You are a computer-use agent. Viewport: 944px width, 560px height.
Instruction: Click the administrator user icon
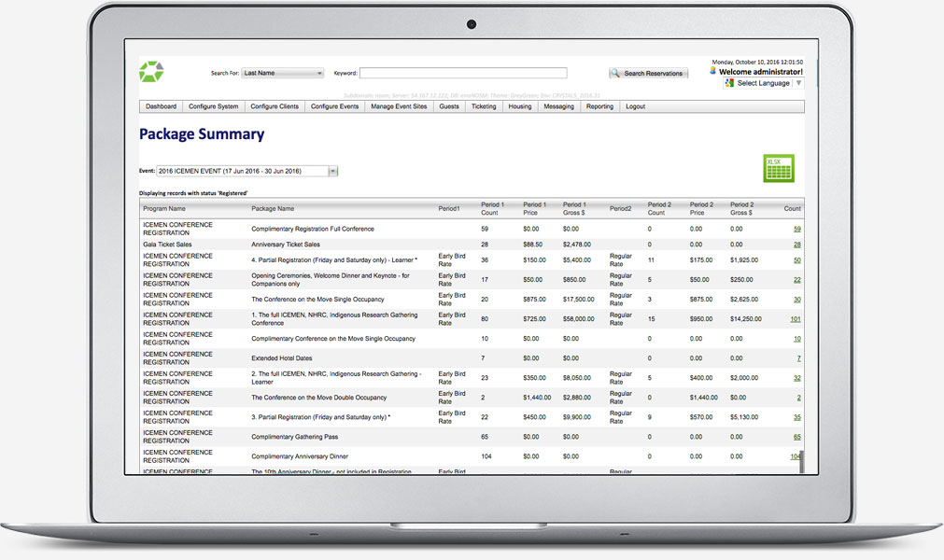pos(712,71)
